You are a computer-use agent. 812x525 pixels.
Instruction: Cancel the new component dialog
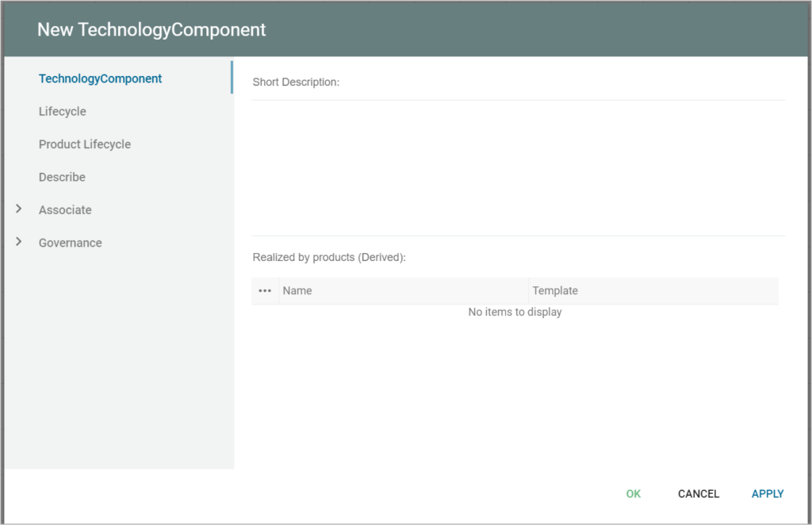(x=698, y=493)
